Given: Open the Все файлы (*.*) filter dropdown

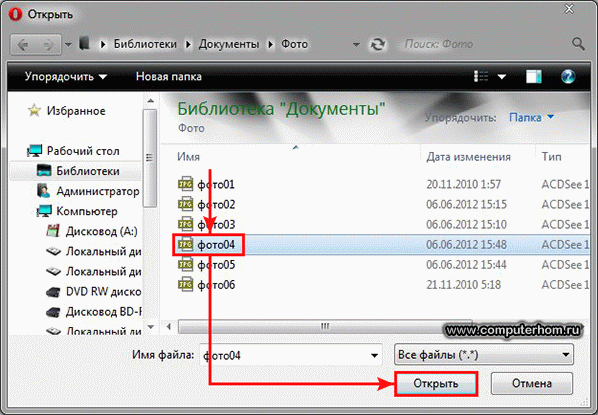Looking at the screenshot, I should (x=484, y=355).
